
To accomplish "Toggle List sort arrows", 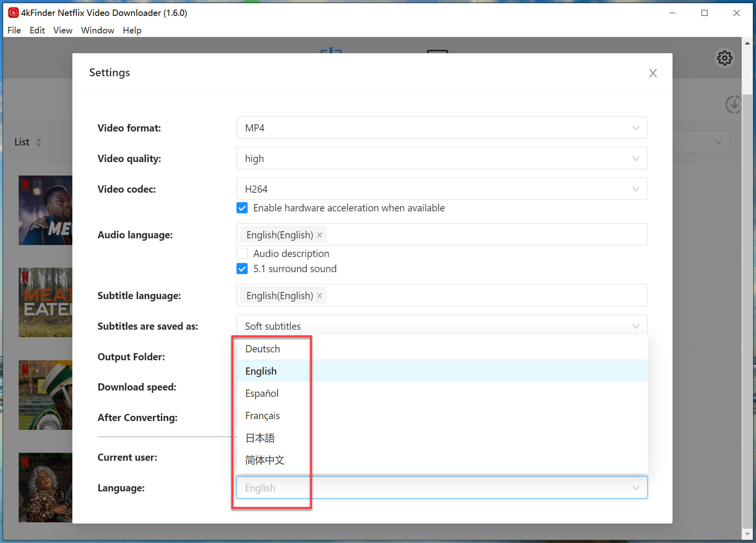I will pyautogui.click(x=39, y=142).
